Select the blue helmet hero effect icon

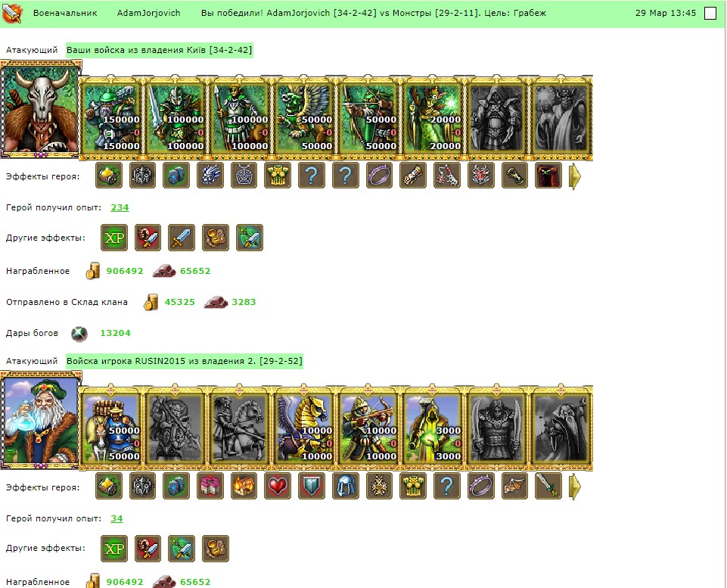346,486
